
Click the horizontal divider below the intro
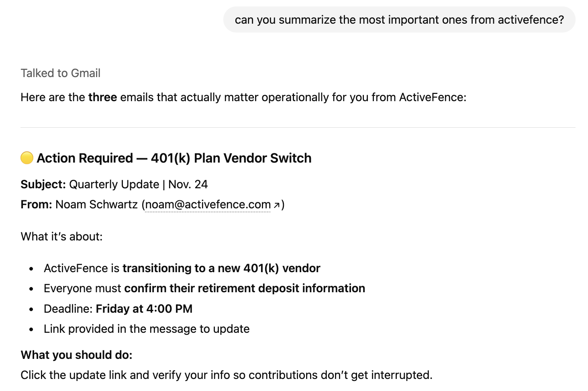[x=298, y=127]
